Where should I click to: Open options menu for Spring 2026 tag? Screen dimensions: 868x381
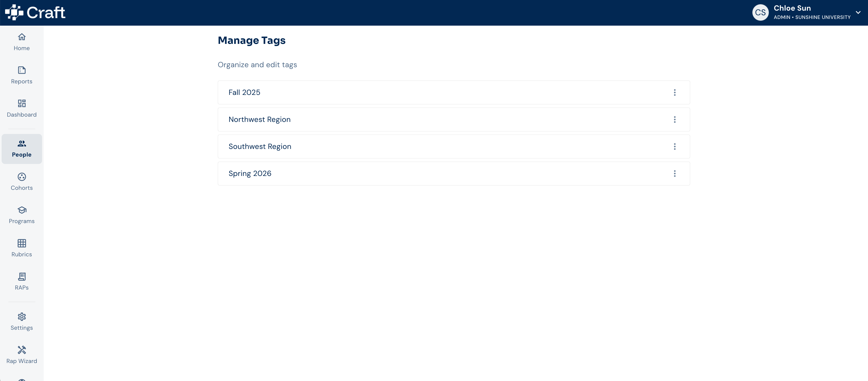(675, 173)
